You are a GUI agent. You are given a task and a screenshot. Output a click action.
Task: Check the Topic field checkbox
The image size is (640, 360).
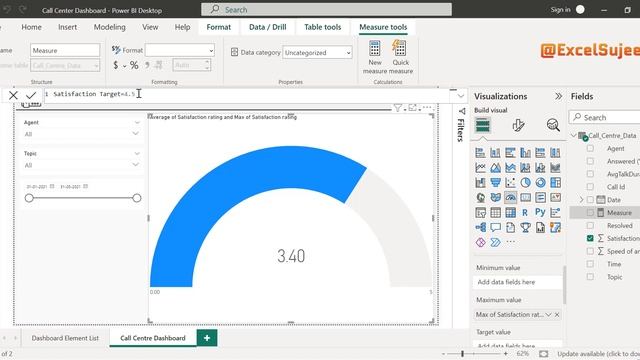tap(590, 277)
